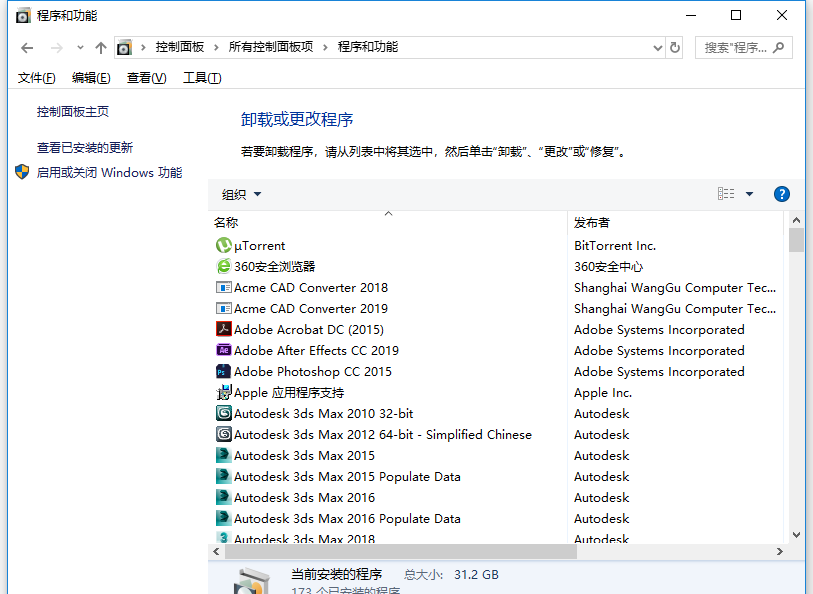Expand the chevron after 控制面板 breadcrumb
Screen dimensions: 813x594
(x=216, y=48)
